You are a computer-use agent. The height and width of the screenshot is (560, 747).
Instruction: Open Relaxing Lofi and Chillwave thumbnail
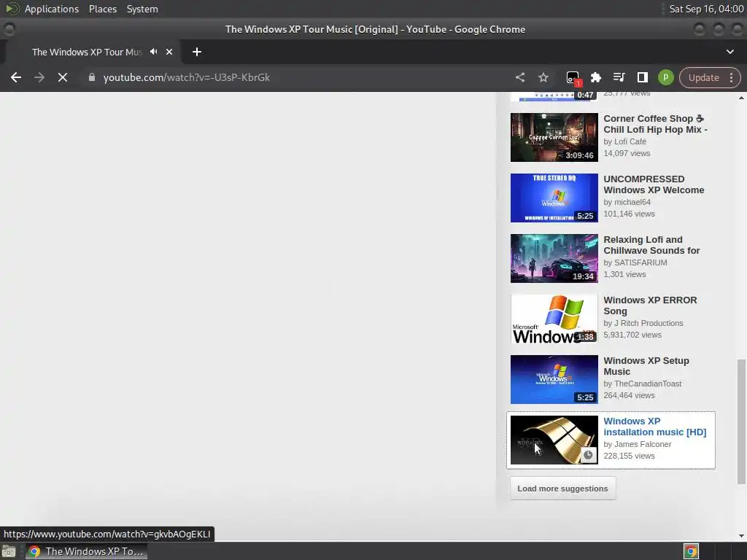pos(554,258)
